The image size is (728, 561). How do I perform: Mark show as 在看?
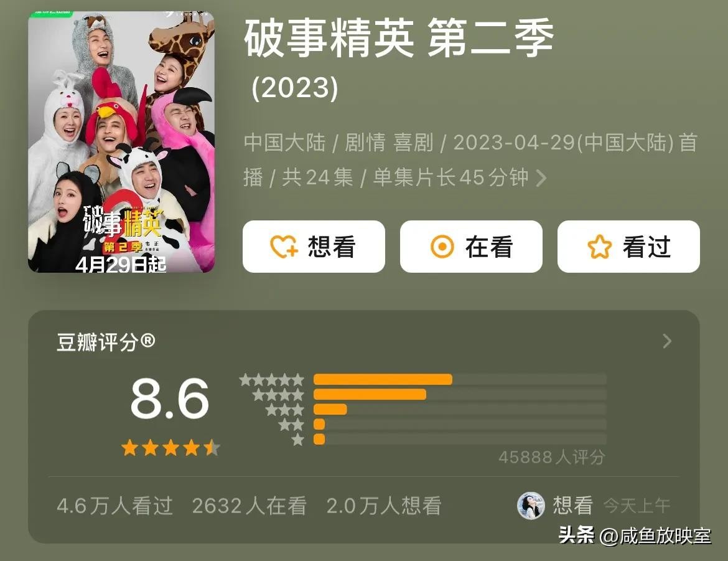point(471,247)
